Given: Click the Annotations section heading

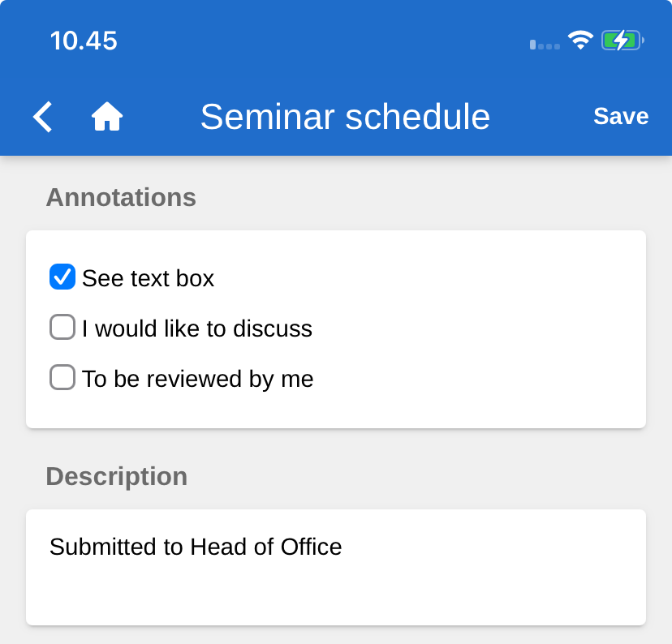Looking at the screenshot, I should [x=121, y=197].
